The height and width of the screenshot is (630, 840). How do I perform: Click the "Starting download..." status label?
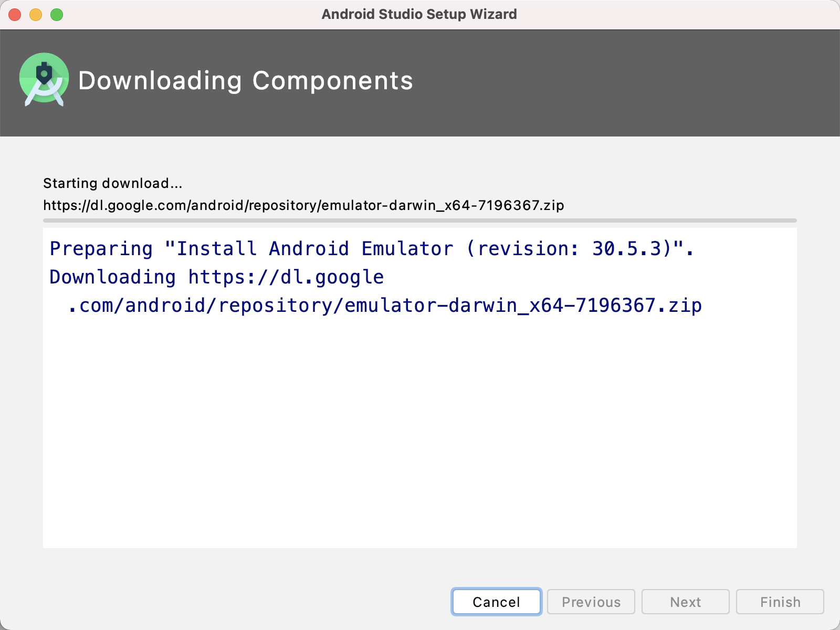coord(112,183)
